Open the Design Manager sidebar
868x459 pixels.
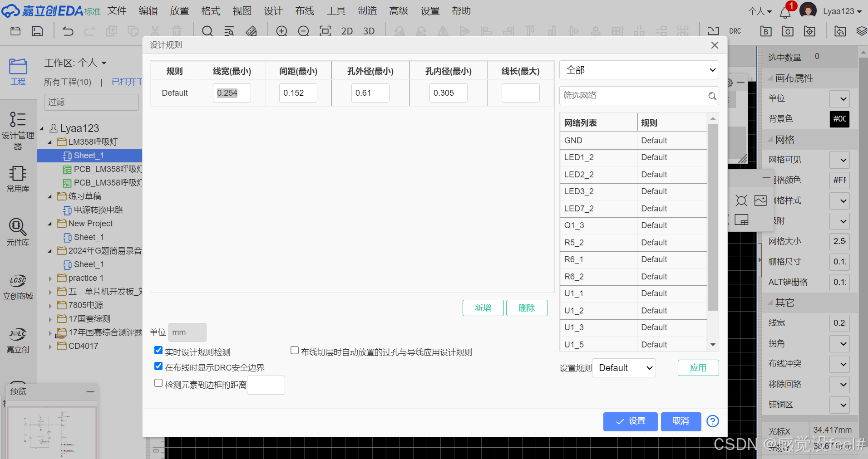coord(18,131)
